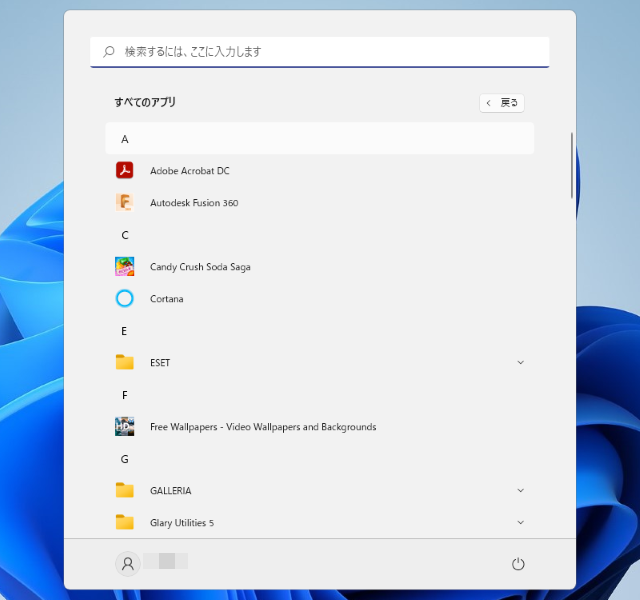Click the Cortana label text
640x600 pixels.
pyautogui.click(x=167, y=299)
